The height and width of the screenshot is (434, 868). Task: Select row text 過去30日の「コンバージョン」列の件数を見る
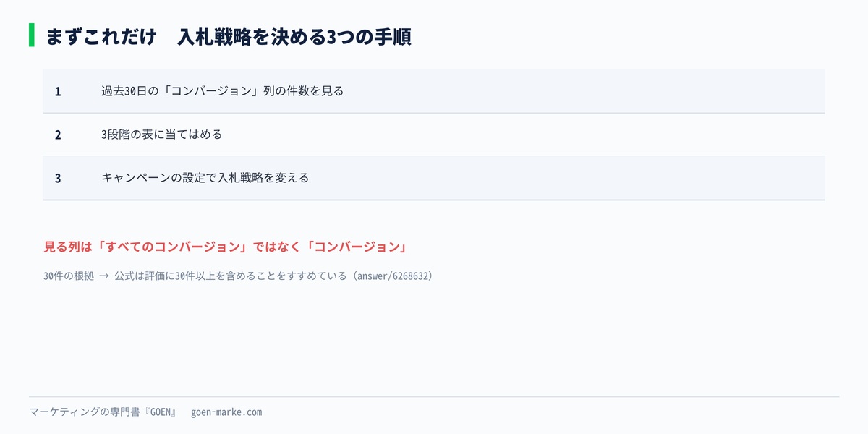coord(222,91)
